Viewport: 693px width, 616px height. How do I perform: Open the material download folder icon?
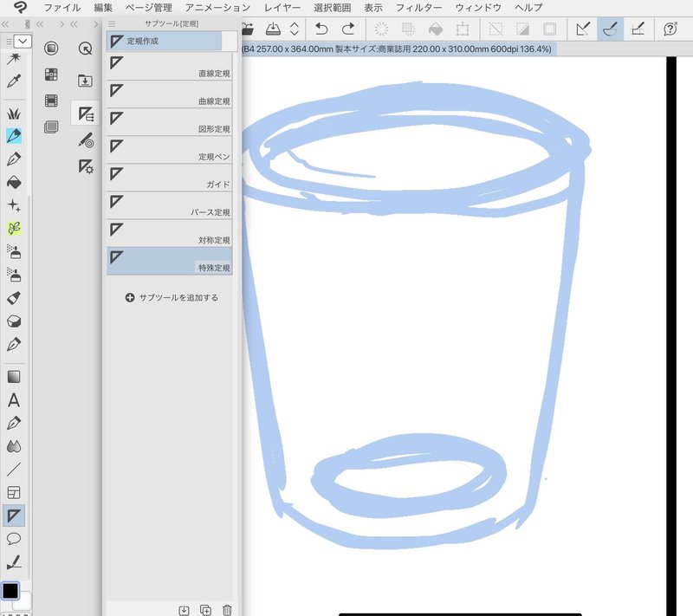(x=85, y=81)
